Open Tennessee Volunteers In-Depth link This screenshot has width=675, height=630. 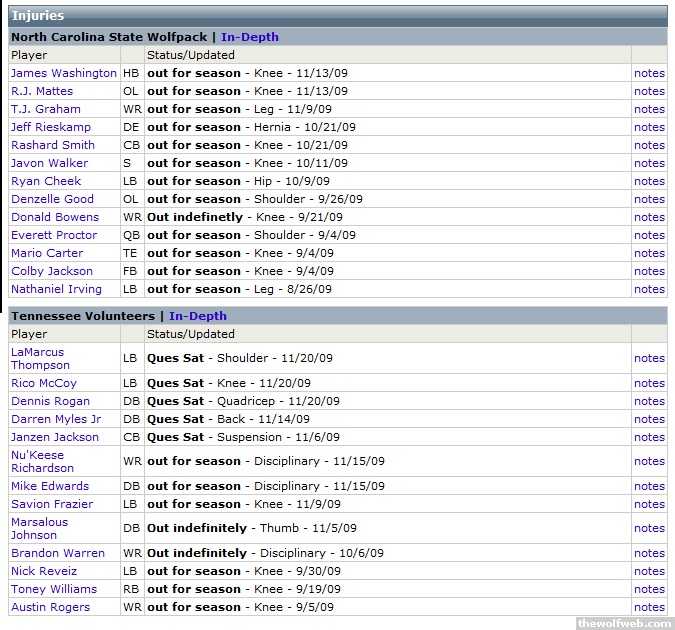pos(197,316)
